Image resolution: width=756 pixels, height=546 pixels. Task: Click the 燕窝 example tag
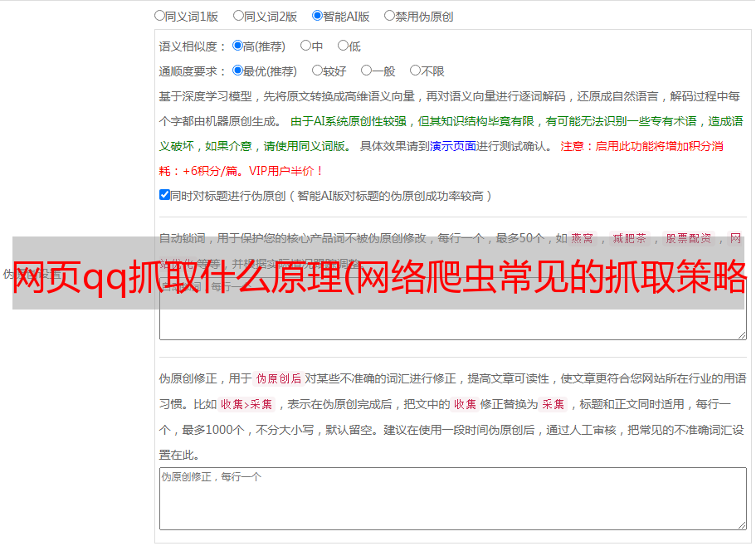tap(582, 238)
